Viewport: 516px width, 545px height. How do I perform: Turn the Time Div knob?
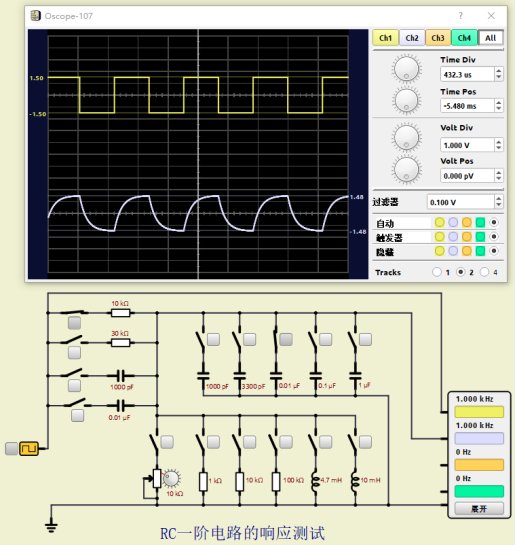click(x=406, y=68)
